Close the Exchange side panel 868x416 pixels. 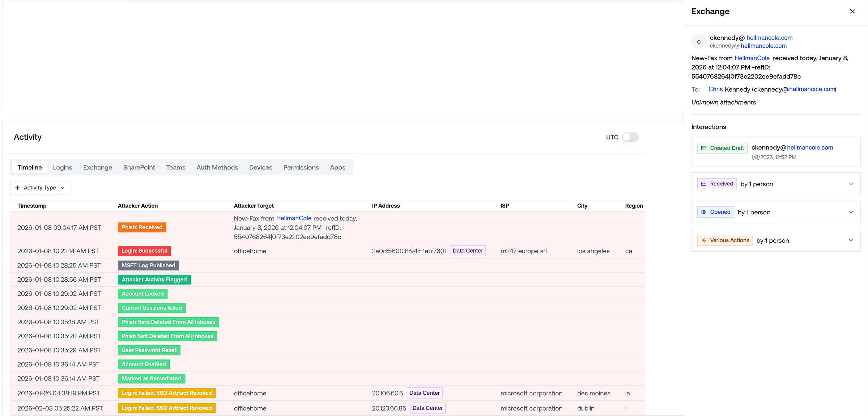(852, 12)
